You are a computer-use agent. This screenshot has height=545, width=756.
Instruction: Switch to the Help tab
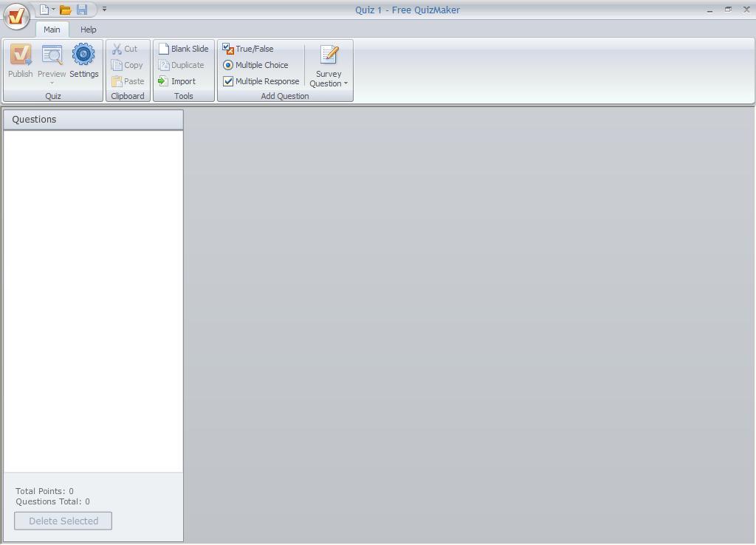click(88, 30)
